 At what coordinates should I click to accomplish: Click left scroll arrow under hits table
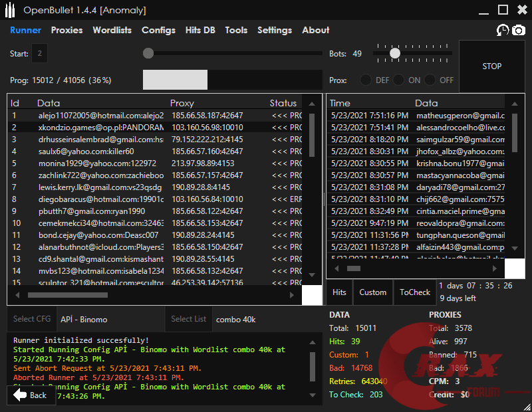pyautogui.click(x=335, y=268)
